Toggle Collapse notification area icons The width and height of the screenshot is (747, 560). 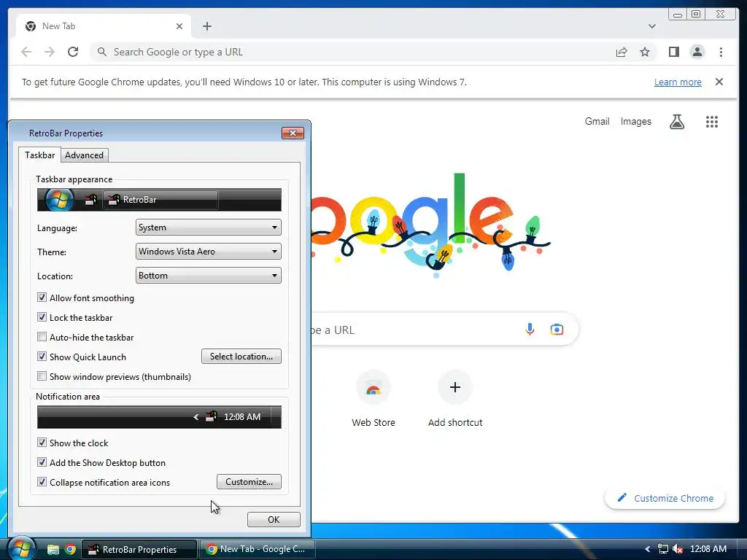pos(42,482)
